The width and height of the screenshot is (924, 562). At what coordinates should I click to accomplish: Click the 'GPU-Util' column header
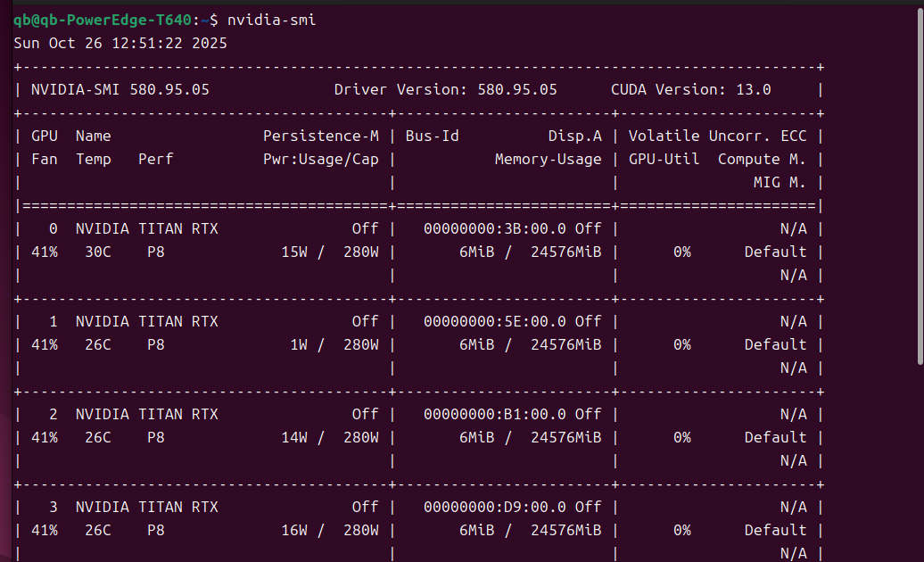click(664, 159)
